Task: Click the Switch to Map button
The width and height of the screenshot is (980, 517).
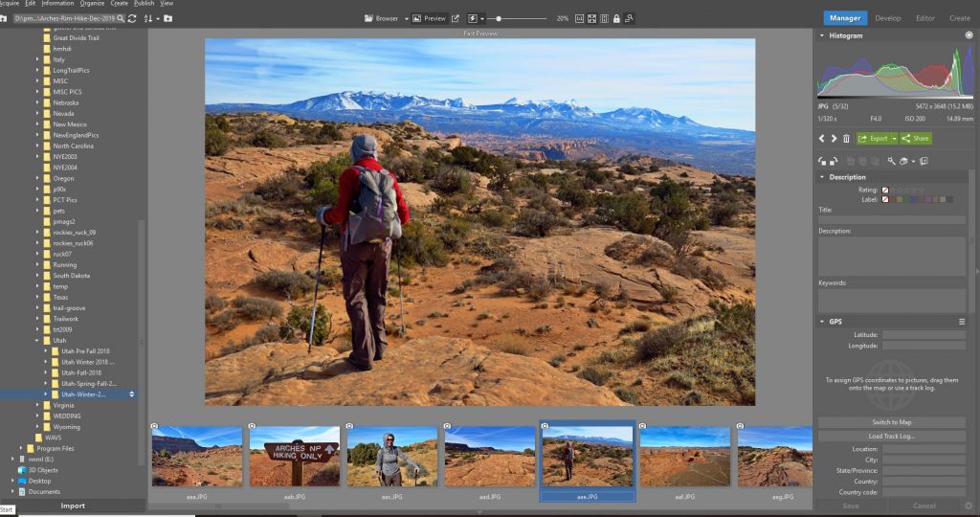Action: point(891,422)
